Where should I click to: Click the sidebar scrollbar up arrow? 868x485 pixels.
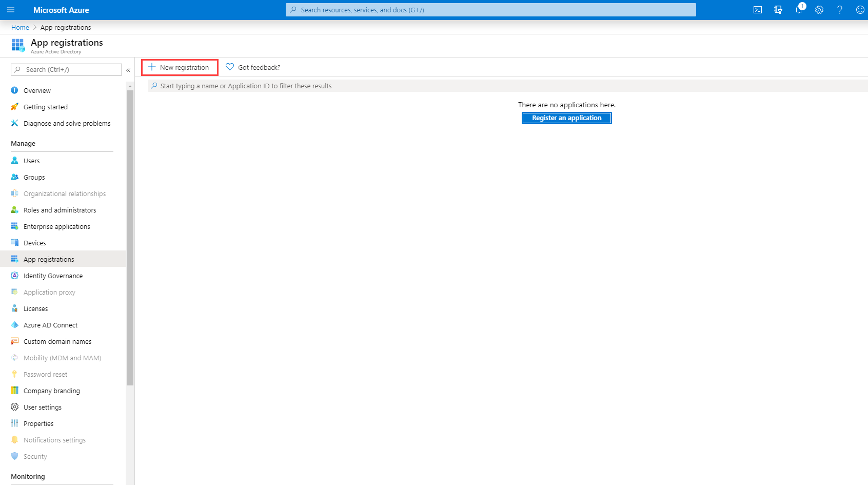point(130,86)
